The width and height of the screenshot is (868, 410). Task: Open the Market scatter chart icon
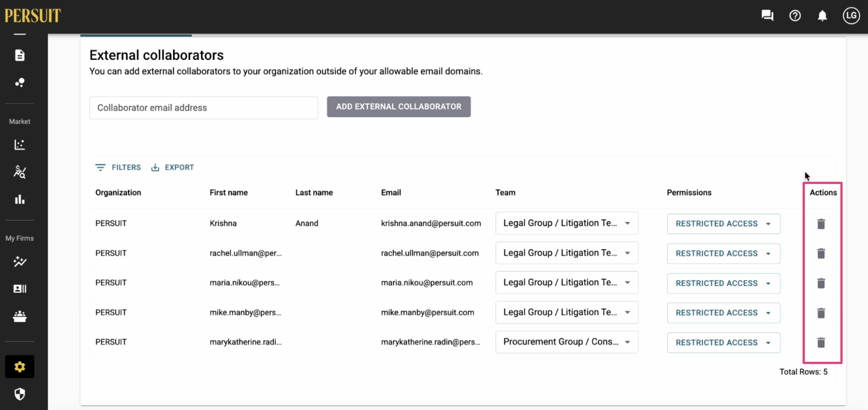[20, 145]
